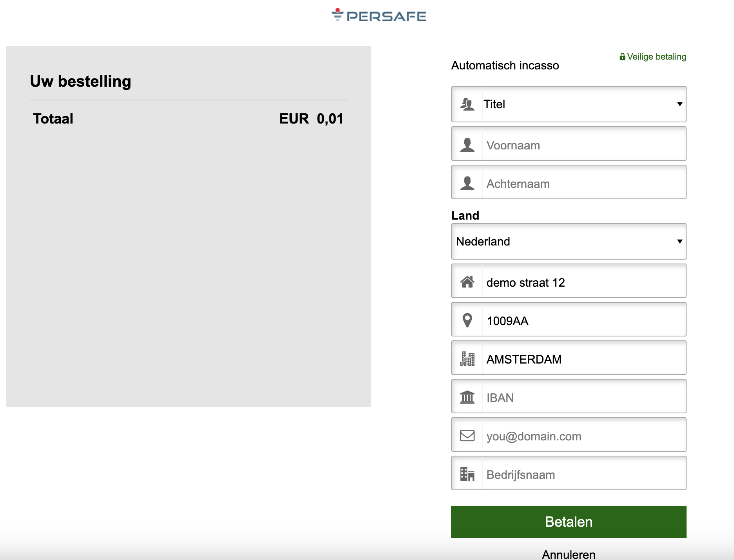Click the city buildings icon beside AMSTERDAM
Screen dimensions: 734x560
pos(467,358)
